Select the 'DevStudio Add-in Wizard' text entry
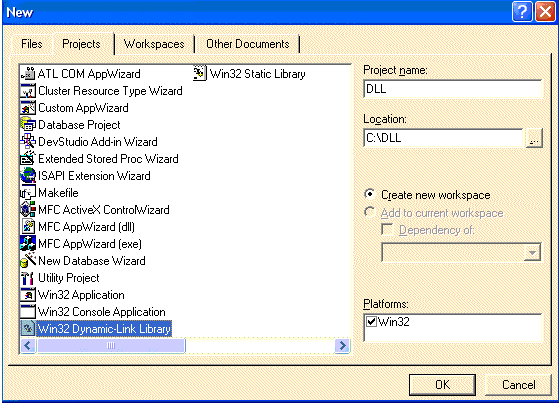Viewport: 559px width, 403px height. pyautogui.click(x=98, y=142)
